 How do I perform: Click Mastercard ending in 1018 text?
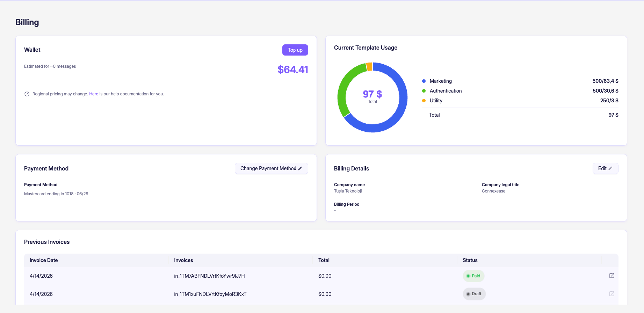click(x=56, y=194)
